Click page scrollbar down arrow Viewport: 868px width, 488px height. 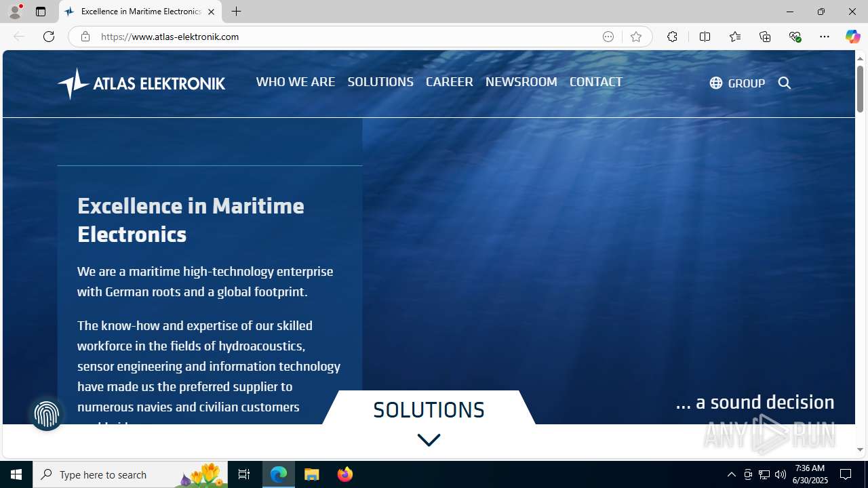click(x=860, y=449)
